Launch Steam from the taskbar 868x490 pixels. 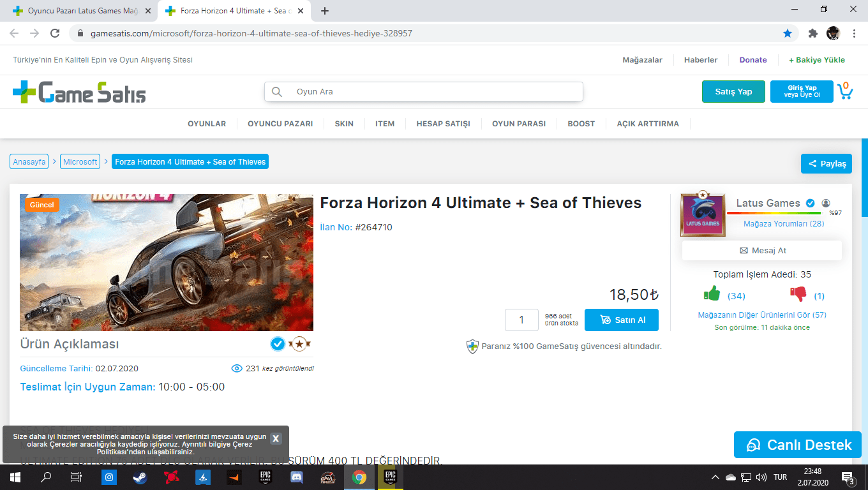(x=141, y=477)
